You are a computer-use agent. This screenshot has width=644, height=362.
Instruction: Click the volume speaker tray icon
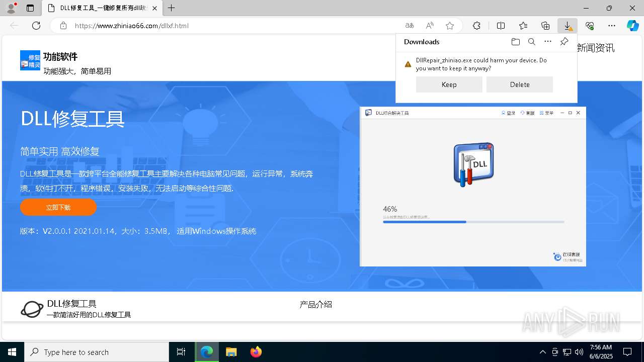pos(579,352)
